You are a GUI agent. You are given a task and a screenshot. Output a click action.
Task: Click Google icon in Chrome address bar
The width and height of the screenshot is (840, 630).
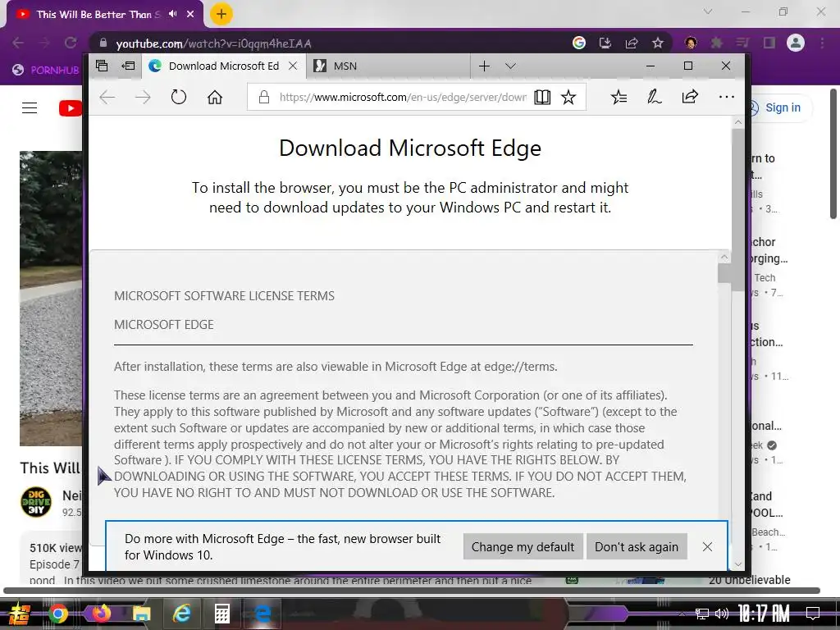[578, 43]
